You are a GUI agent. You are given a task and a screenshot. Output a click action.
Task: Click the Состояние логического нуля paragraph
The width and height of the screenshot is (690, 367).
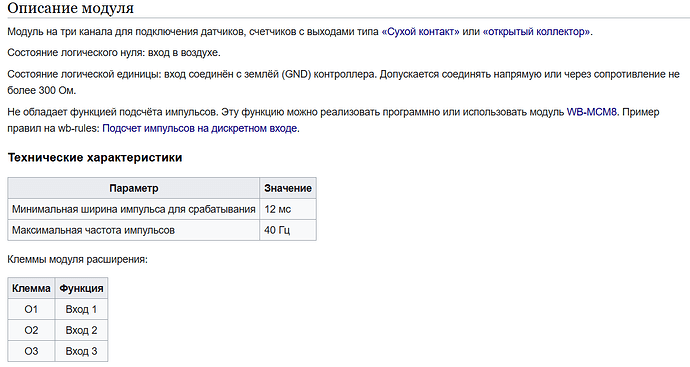click(114, 53)
